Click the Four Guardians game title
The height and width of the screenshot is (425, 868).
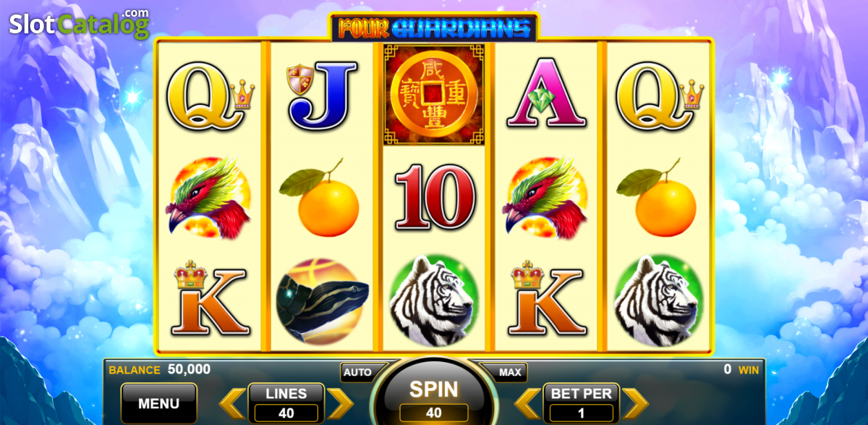tap(434, 28)
